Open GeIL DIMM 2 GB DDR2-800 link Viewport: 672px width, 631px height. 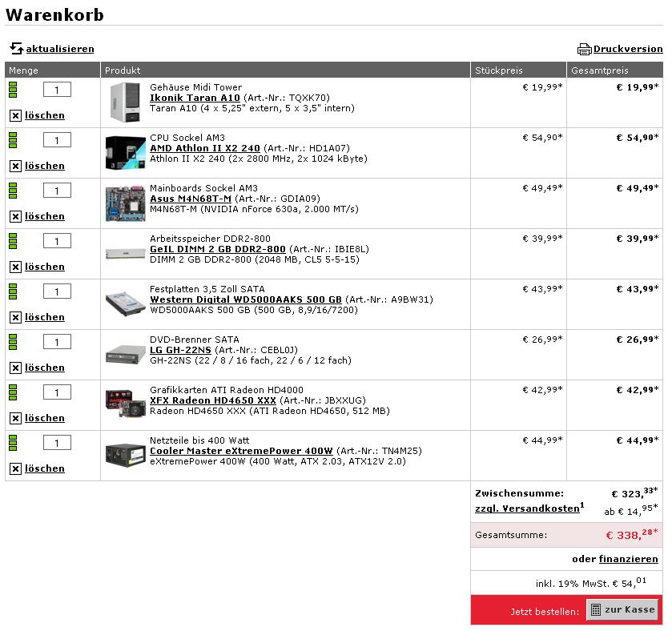click(218, 249)
